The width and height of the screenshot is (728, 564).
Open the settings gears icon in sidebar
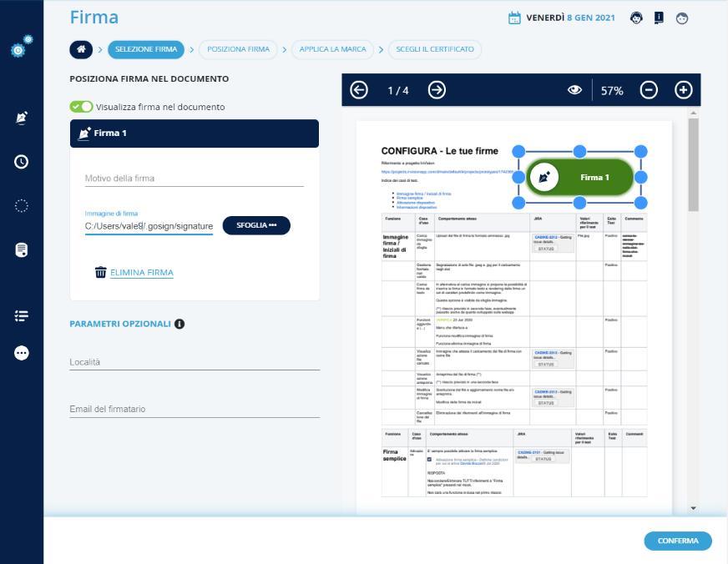(x=22, y=48)
